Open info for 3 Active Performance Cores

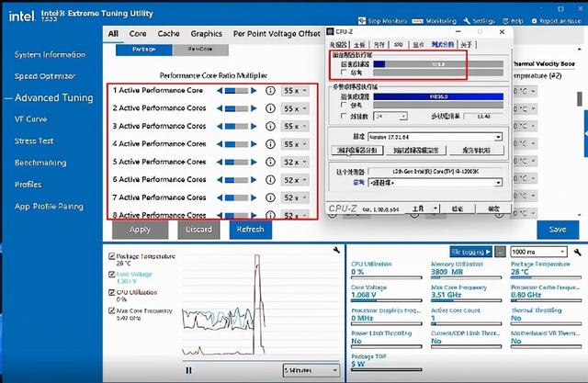coord(270,127)
